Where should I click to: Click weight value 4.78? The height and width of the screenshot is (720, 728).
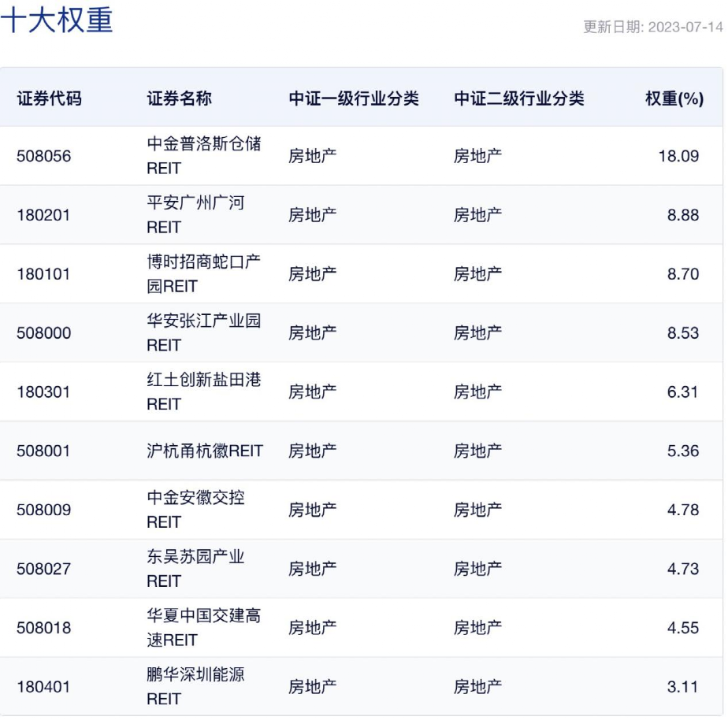[683, 510]
